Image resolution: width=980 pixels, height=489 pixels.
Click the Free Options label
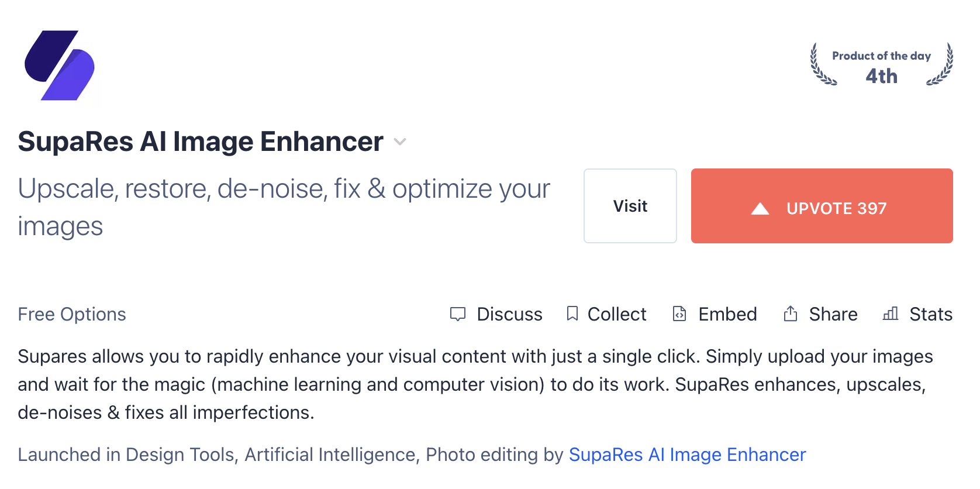point(72,314)
